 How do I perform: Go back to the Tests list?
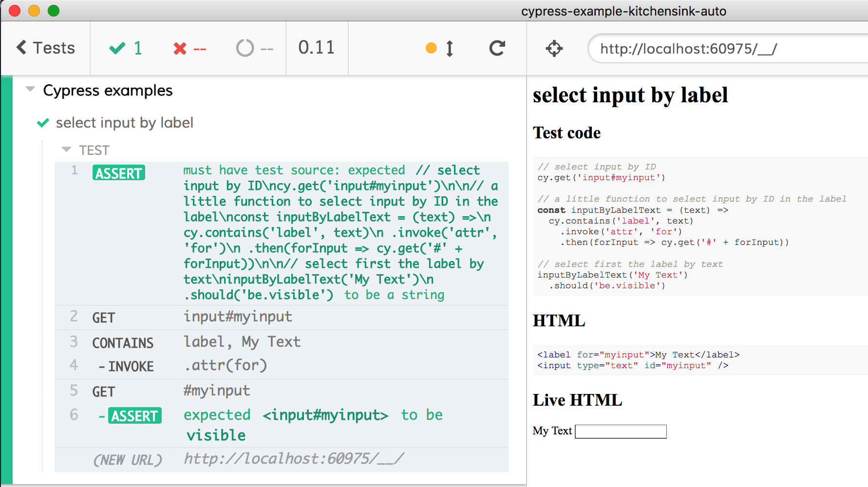46,48
